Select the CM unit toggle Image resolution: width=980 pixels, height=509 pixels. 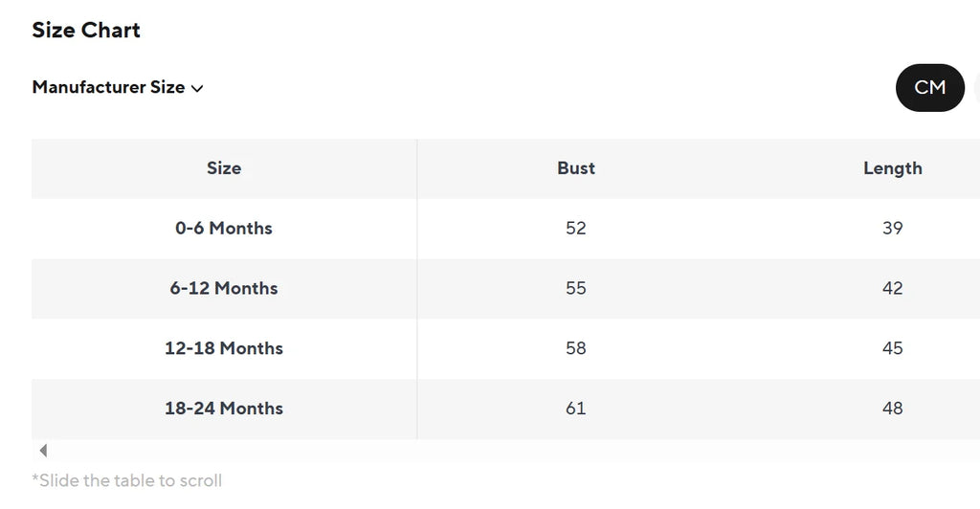pos(930,87)
